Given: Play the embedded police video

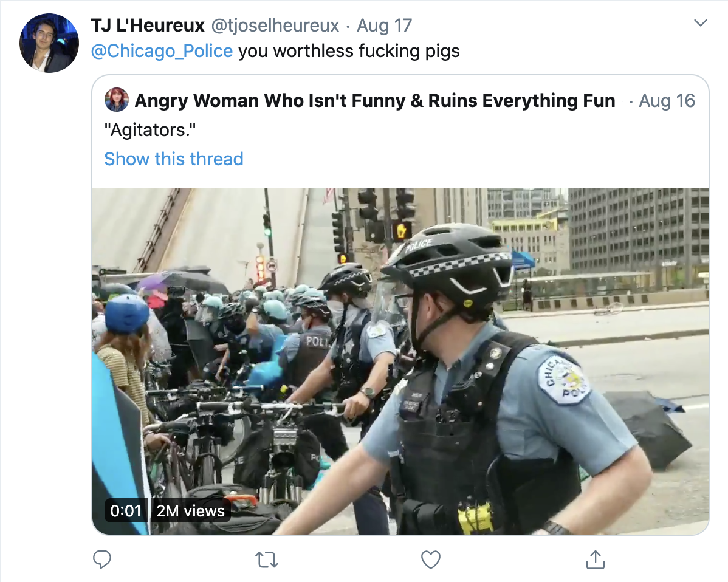Looking at the screenshot, I should point(400,361).
